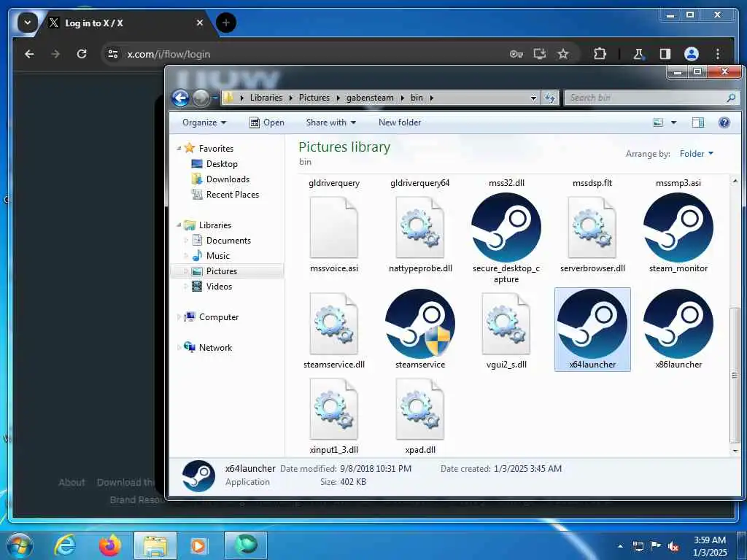Collapse the Favorites tree group
This screenshot has width=747, height=560.
179,148
